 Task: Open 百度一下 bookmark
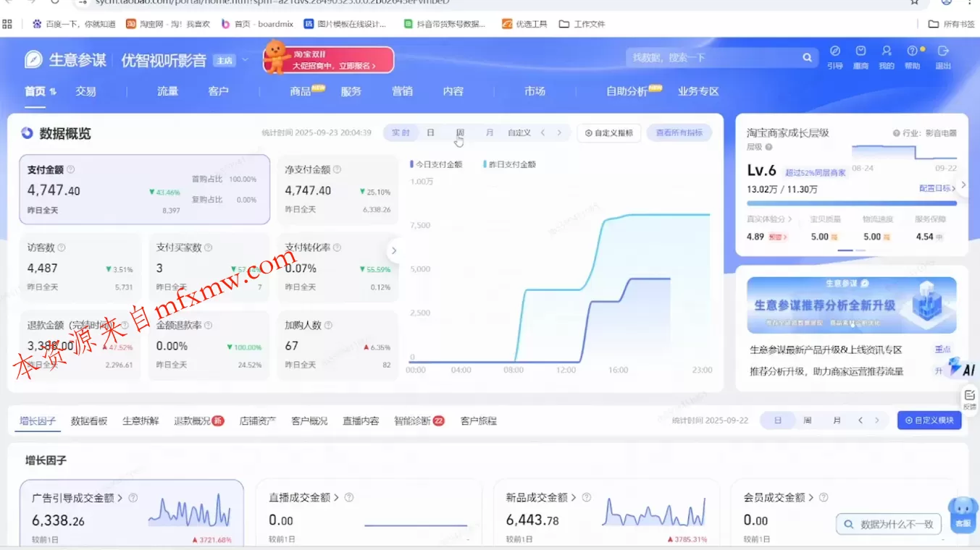click(74, 24)
